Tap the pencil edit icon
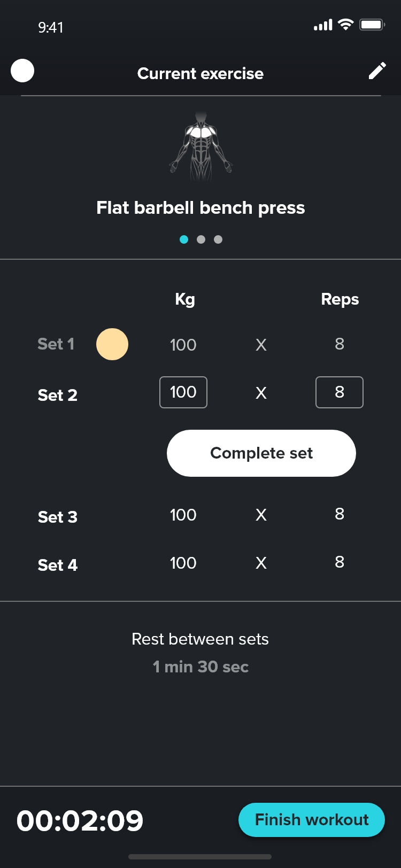The width and height of the screenshot is (401, 868). [377, 71]
